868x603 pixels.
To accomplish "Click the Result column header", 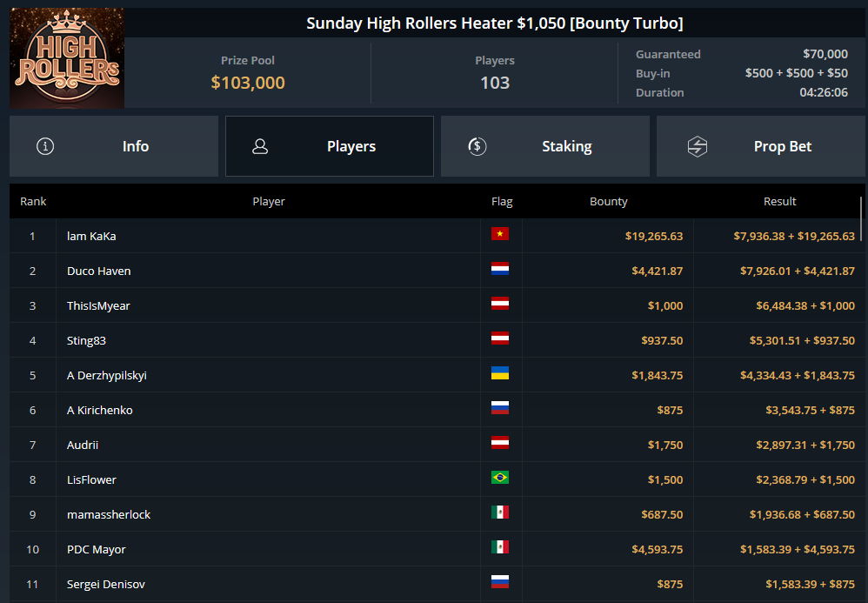I will (x=779, y=202).
